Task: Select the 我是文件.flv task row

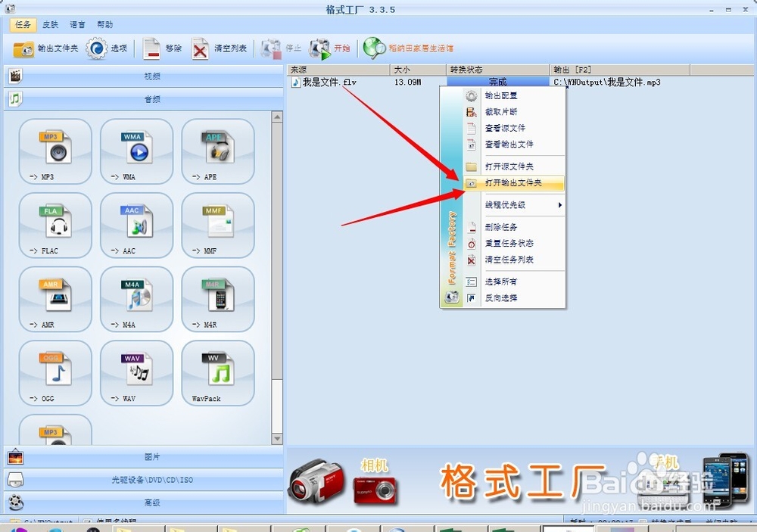Action: pyautogui.click(x=324, y=82)
